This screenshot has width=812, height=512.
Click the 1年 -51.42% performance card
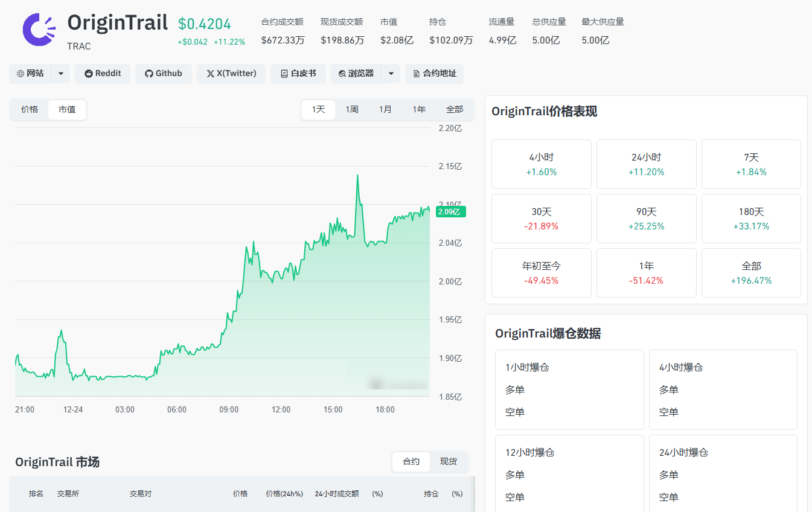tap(647, 273)
